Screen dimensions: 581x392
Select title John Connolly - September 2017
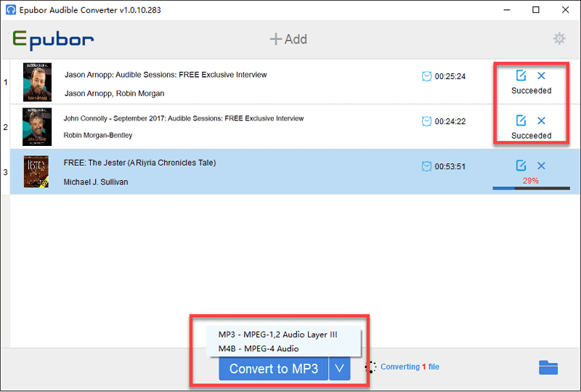[184, 118]
